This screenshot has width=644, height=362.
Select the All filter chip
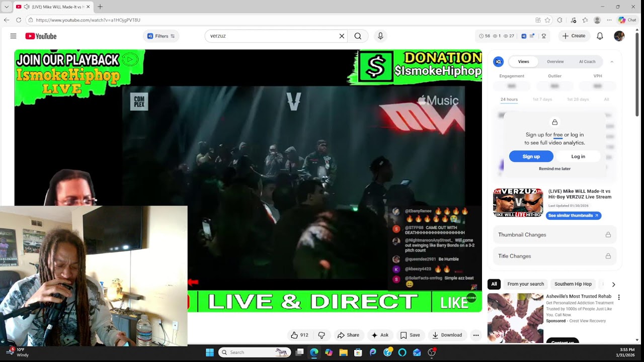[x=494, y=284]
